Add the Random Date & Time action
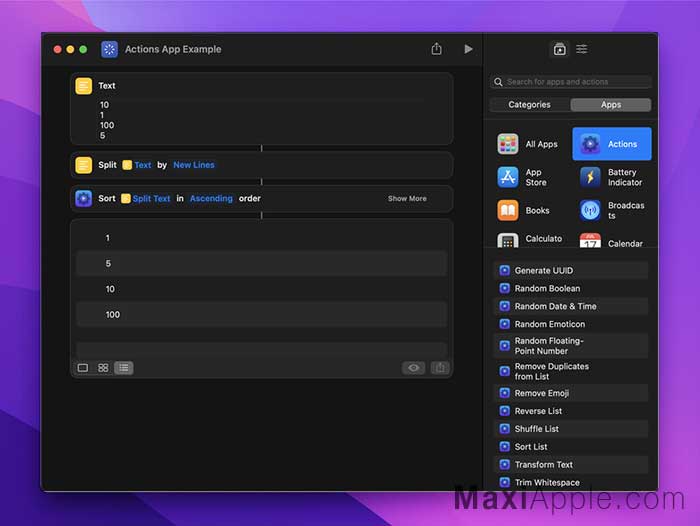700x526 pixels. 571,306
